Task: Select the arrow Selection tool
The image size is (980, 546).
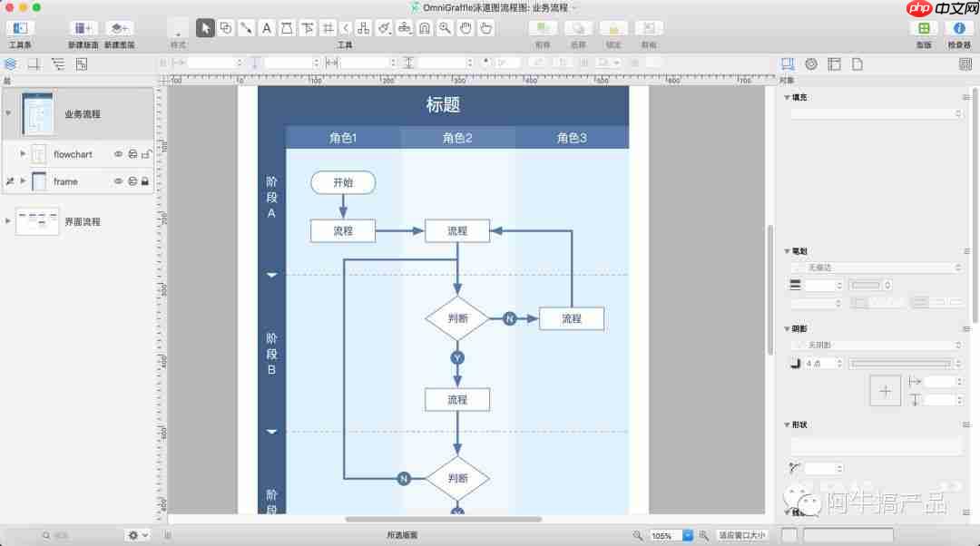Action: pyautogui.click(x=205, y=28)
